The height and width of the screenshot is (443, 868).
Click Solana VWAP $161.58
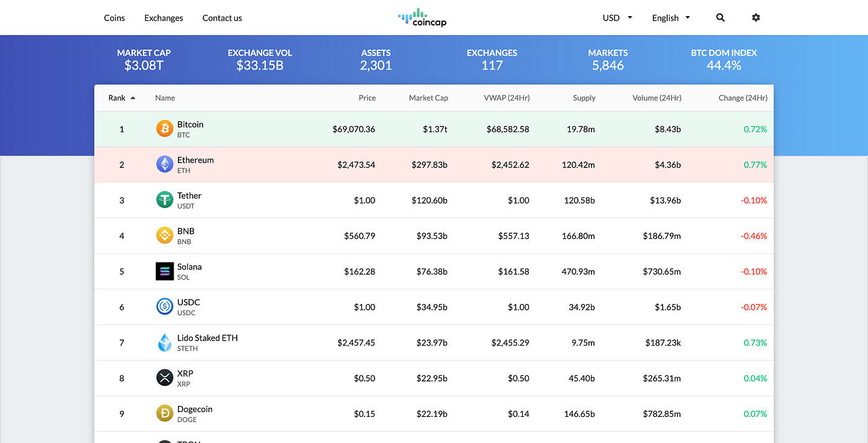[x=514, y=272]
